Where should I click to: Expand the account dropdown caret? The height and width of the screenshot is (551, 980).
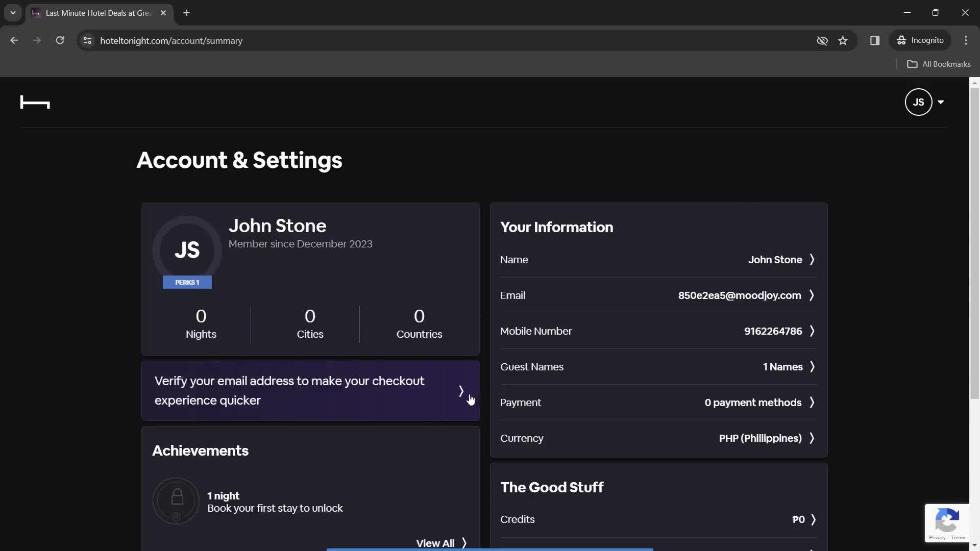(x=941, y=102)
